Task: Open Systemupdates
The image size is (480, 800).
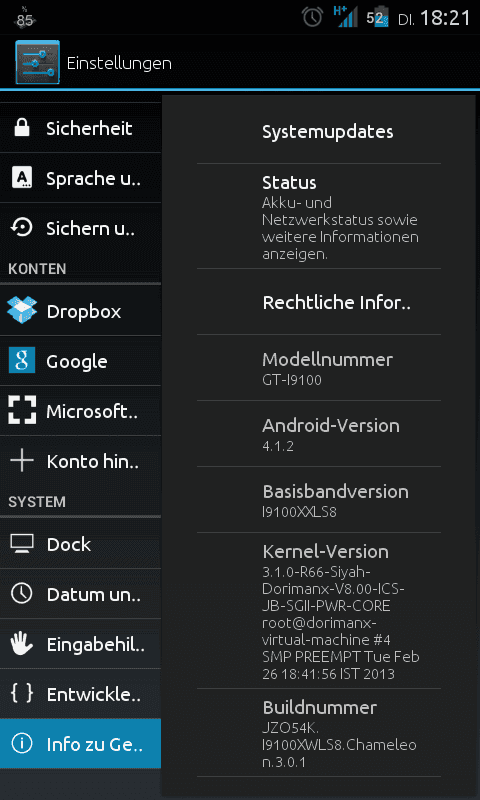Action: click(x=319, y=132)
